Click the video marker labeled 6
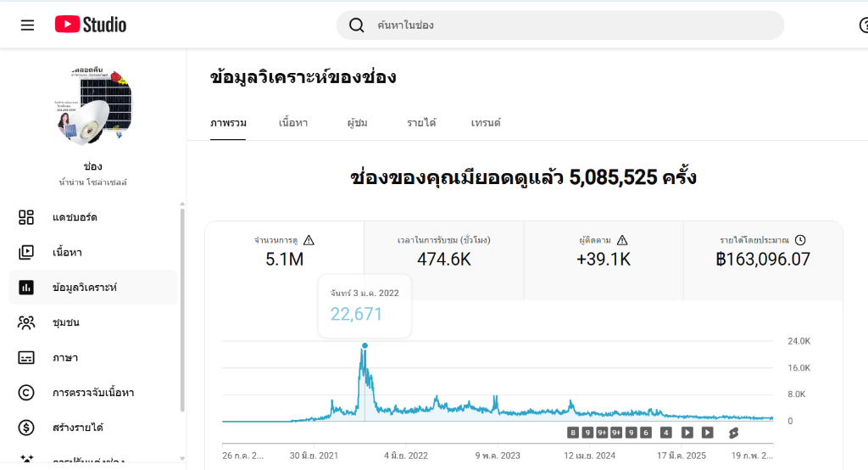Viewport: 868px width, 470px height. pos(645,433)
